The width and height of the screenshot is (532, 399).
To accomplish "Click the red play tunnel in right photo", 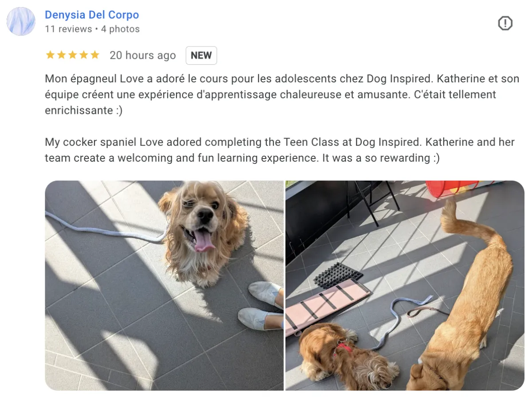I will [453, 188].
